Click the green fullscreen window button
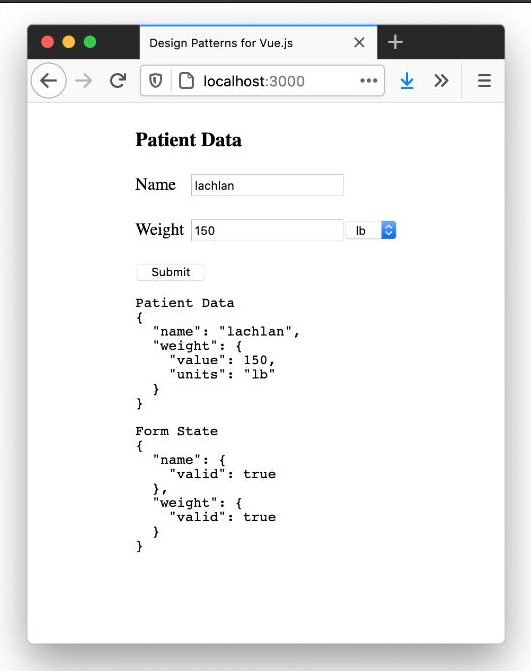 pos(90,42)
